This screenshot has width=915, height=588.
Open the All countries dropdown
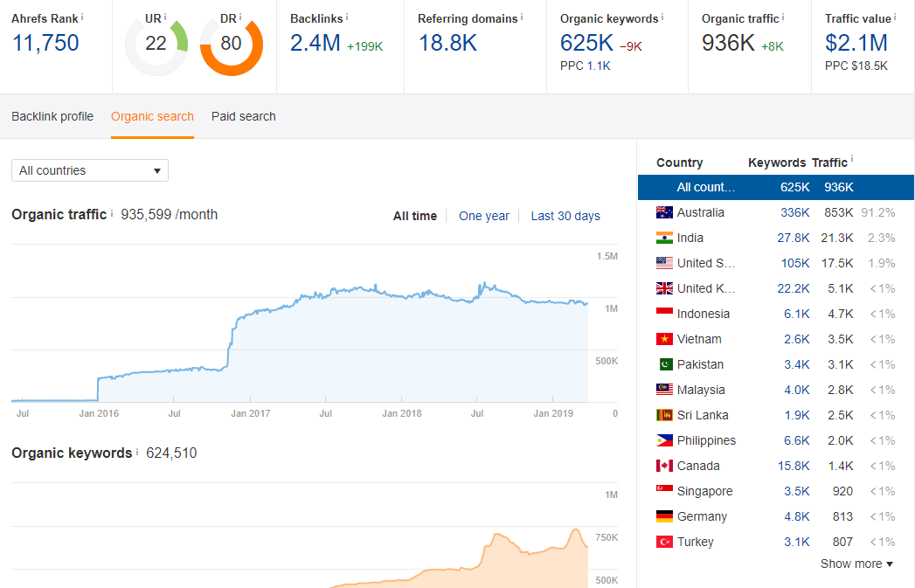pyautogui.click(x=89, y=170)
